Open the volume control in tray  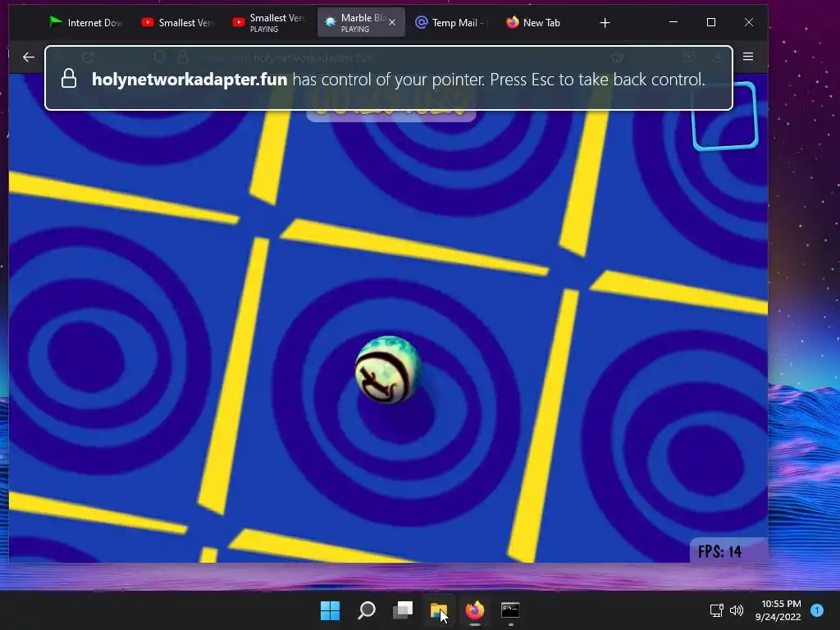(x=737, y=610)
